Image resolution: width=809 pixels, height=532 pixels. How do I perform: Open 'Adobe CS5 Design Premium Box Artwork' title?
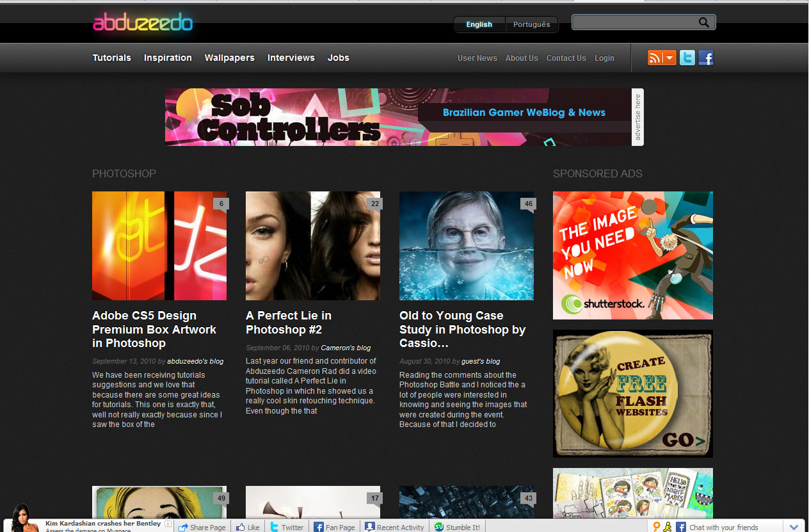[154, 329]
